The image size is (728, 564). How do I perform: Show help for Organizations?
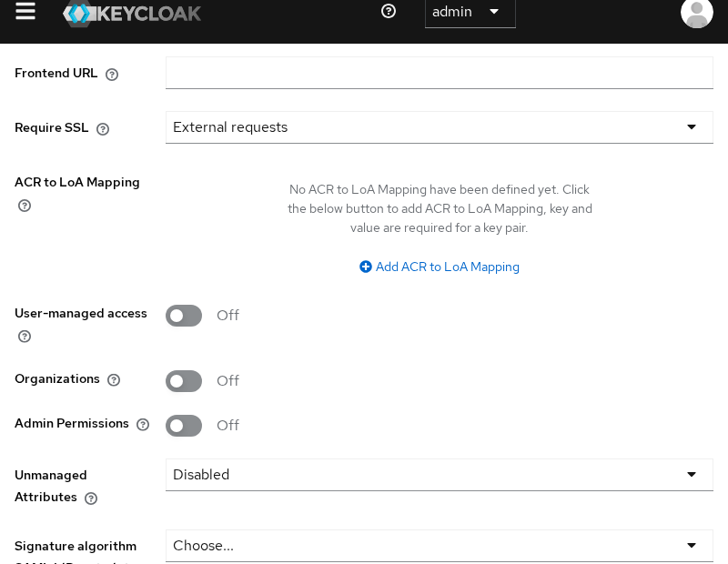[x=114, y=379]
